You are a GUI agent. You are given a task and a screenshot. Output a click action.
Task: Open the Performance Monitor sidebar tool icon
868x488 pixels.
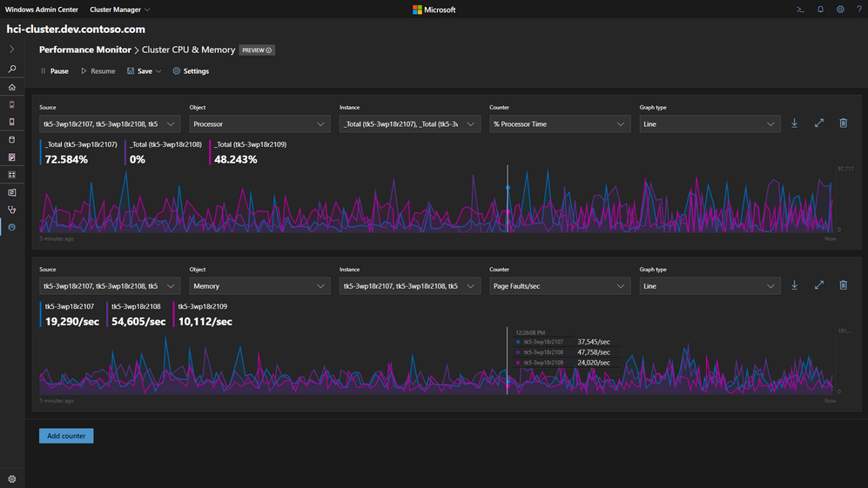[x=12, y=227]
